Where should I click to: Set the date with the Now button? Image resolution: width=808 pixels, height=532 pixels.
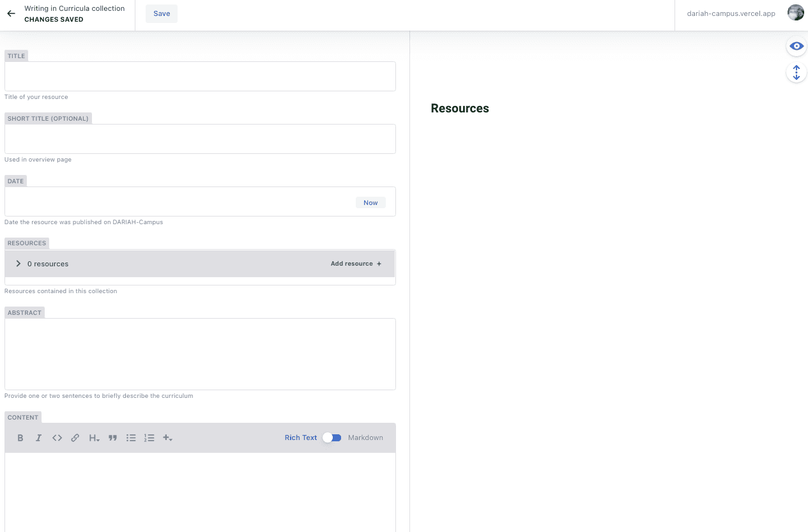370,202
